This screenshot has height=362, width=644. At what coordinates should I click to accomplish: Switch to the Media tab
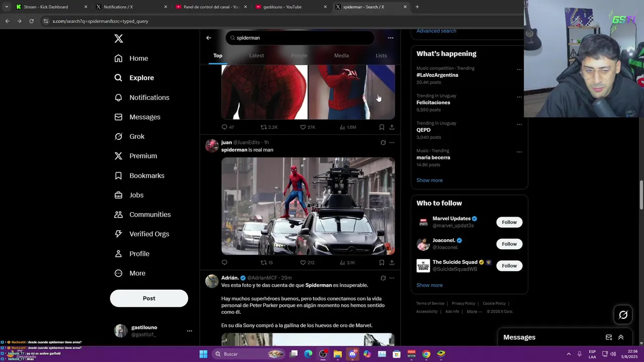point(342,55)
